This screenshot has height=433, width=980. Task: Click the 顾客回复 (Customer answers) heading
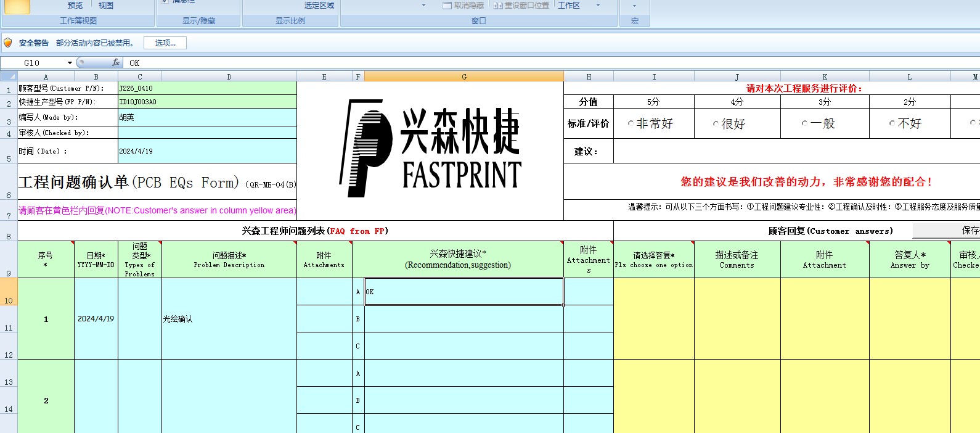[830, 231]
